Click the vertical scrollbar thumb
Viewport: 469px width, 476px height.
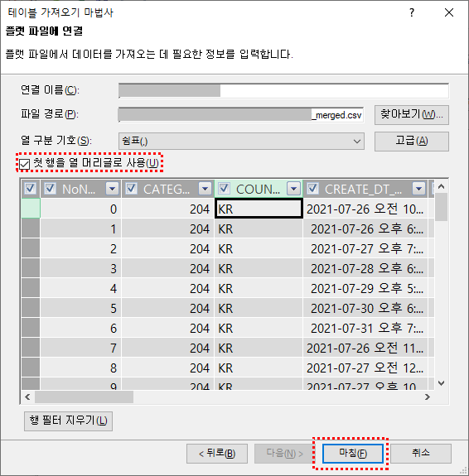pyautogui.click(x=442, y=207)
